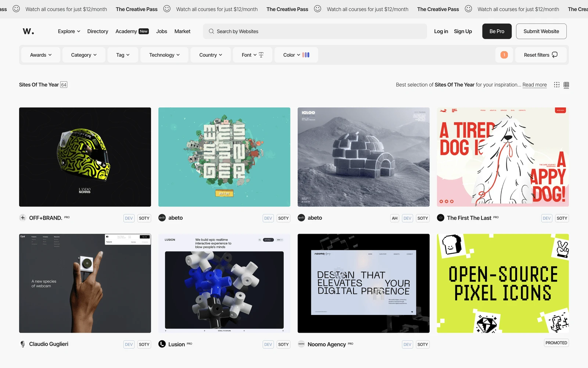Open the Igloo website thumbnail

pos(363,157)
